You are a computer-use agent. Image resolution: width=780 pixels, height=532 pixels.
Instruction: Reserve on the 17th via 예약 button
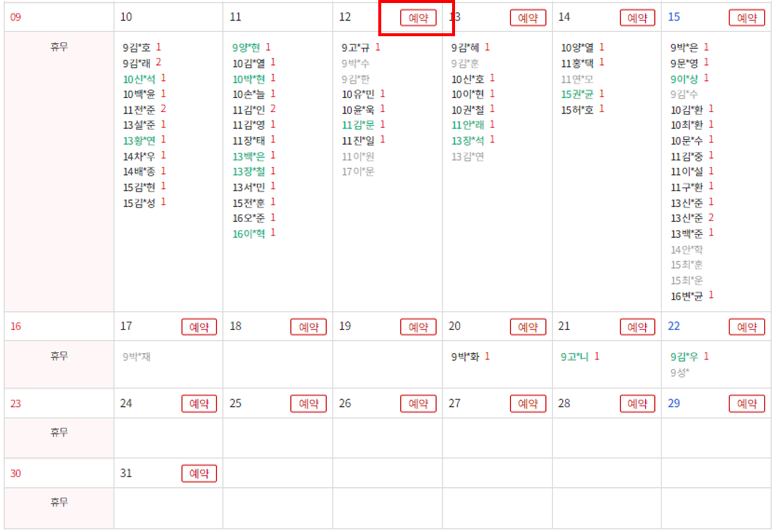pyautogui.click(x=199, y=327)
